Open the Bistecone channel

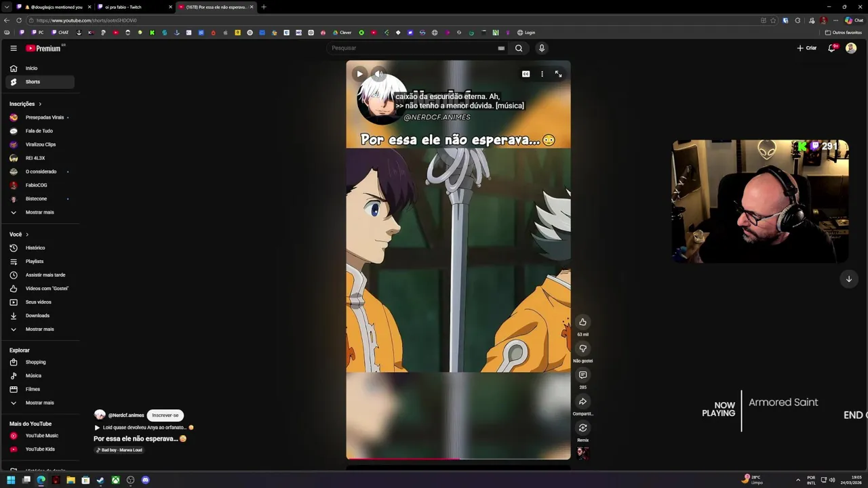tap(39, 199)
